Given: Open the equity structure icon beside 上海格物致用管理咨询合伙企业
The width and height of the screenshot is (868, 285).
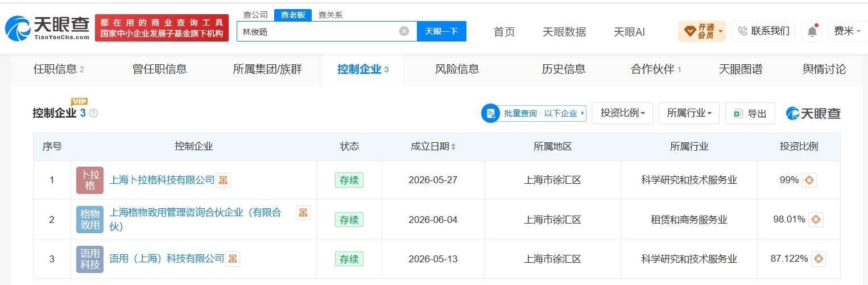Looking at the screenshot, I should click(x=303, y=213).
